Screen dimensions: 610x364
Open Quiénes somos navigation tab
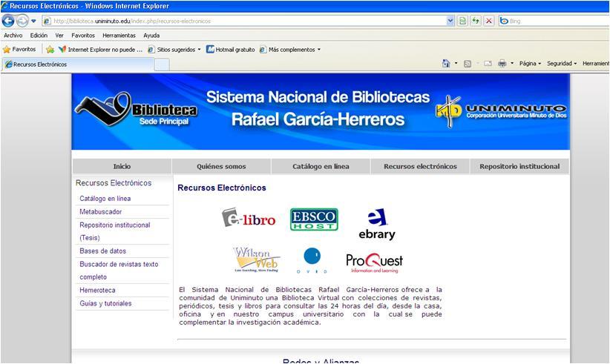[x=221, y=166]
